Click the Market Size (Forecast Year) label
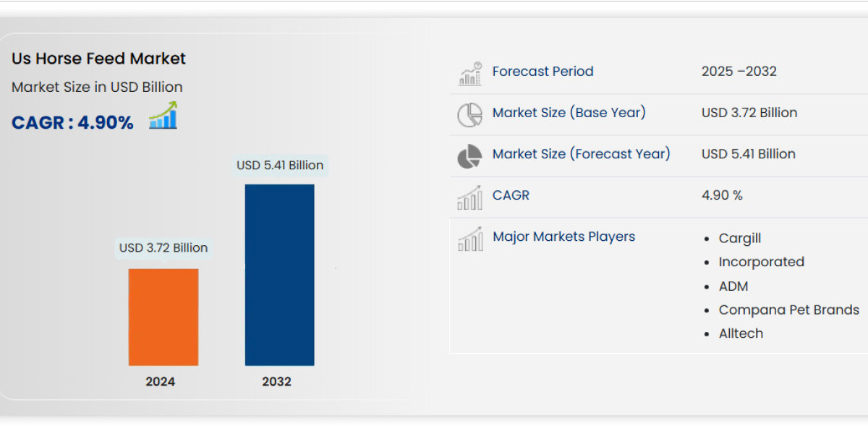The width and height of the screenshot is (868, 434). click(x=582, y=153)
